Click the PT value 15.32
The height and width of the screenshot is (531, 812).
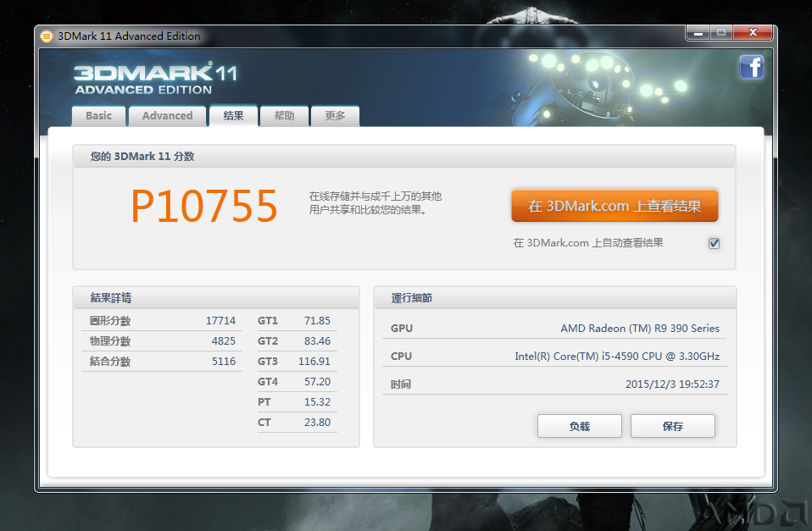click(317, 401)
